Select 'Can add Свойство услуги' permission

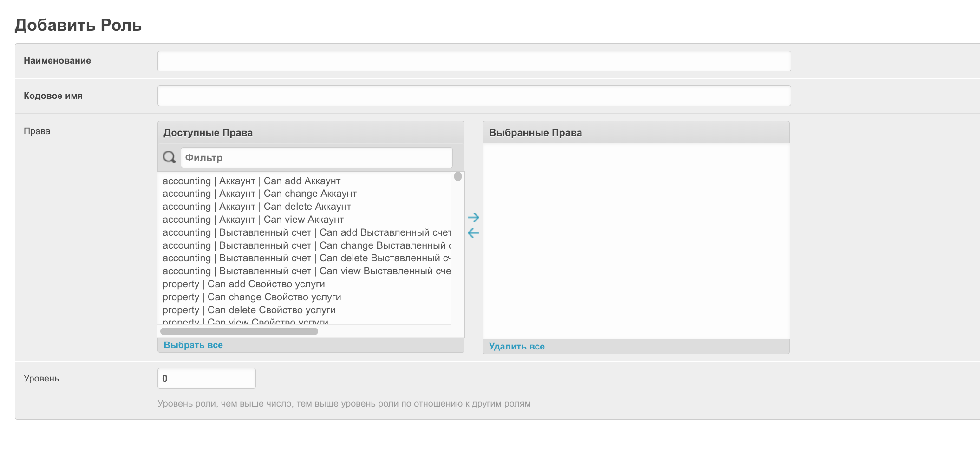(243, 284)
